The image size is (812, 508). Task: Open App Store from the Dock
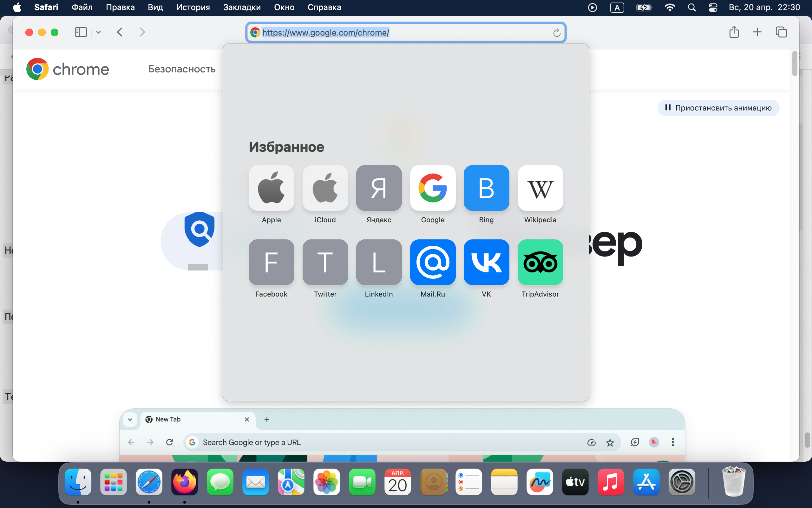pos(646,482)
